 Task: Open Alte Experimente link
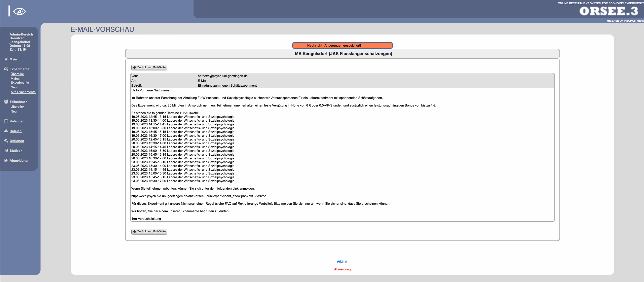[x=23, y=92]
